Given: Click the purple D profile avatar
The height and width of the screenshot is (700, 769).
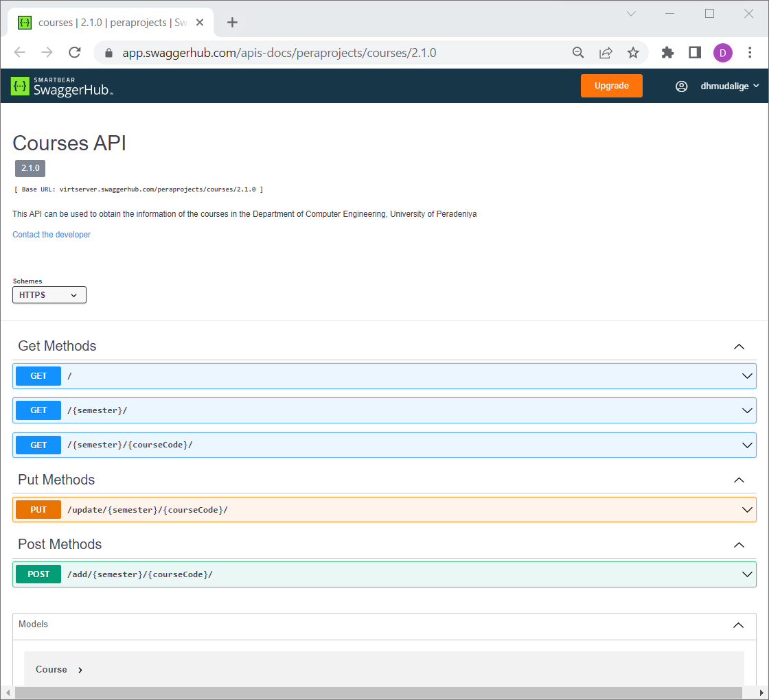Looking at the screenshot, I should tap(722, 53).
